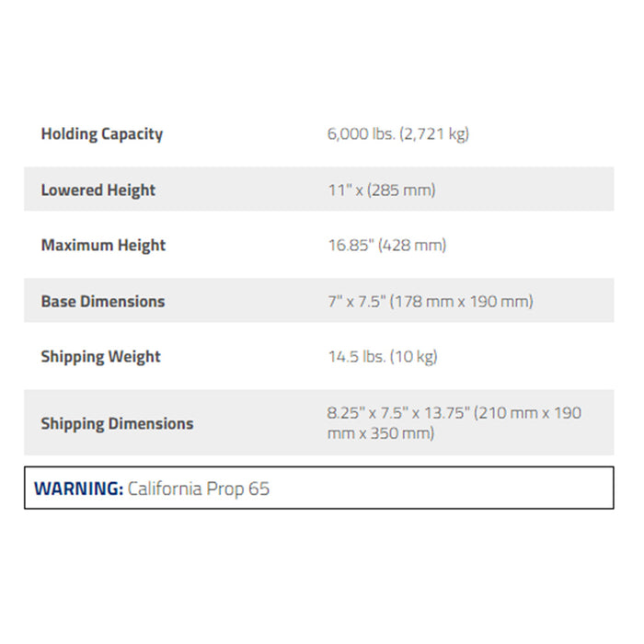Select the 8.25" x 7.5" x 13.75" value
This screenshot has width=644, height=644.
[x=398, y=414]
